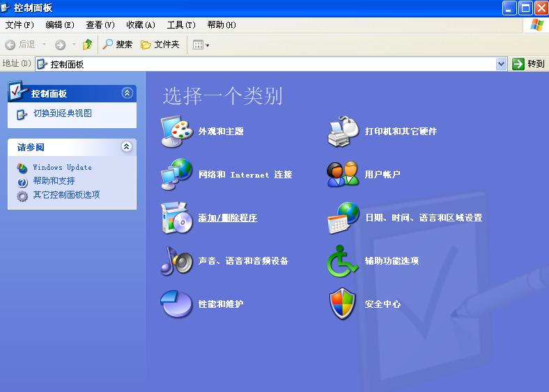The height and width of the screenshot is (392, 549).
Task: Click the Windows Update icon in sidebar
Action: point(22,168)
